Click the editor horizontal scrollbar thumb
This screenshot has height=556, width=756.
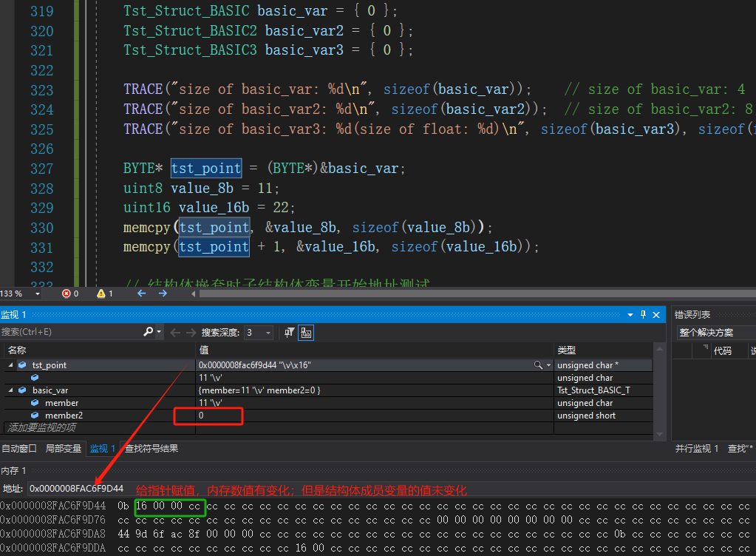pos(477,294)
